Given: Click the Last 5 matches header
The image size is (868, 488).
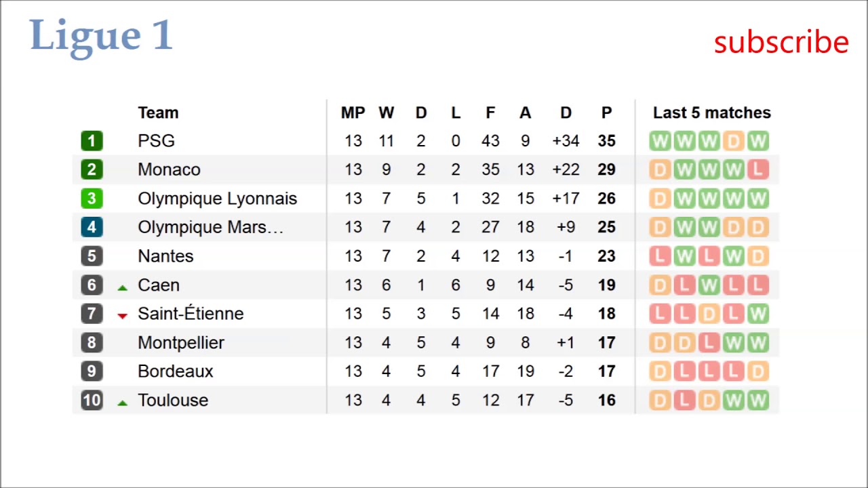Looking at the screenshot, I should tap(711, 113).
